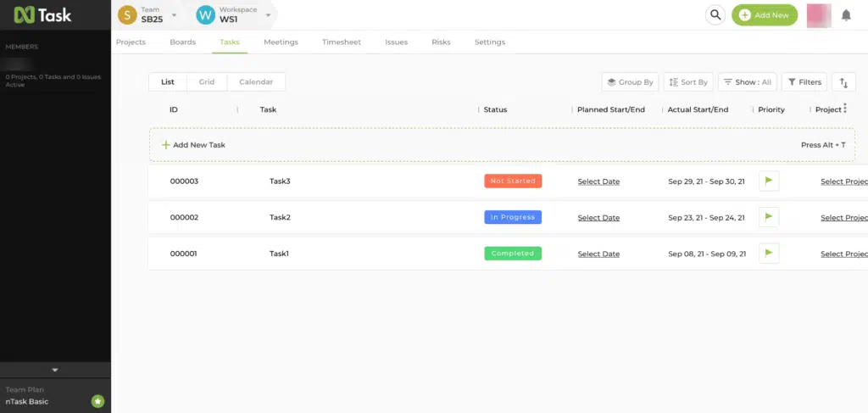Switch to Grid view
This screenshot has width=868, height=413.
point(207,82)
